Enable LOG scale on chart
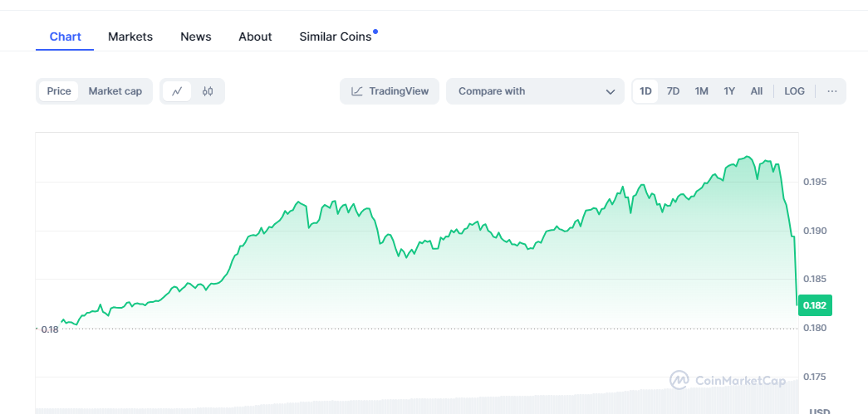 (794, 91)
